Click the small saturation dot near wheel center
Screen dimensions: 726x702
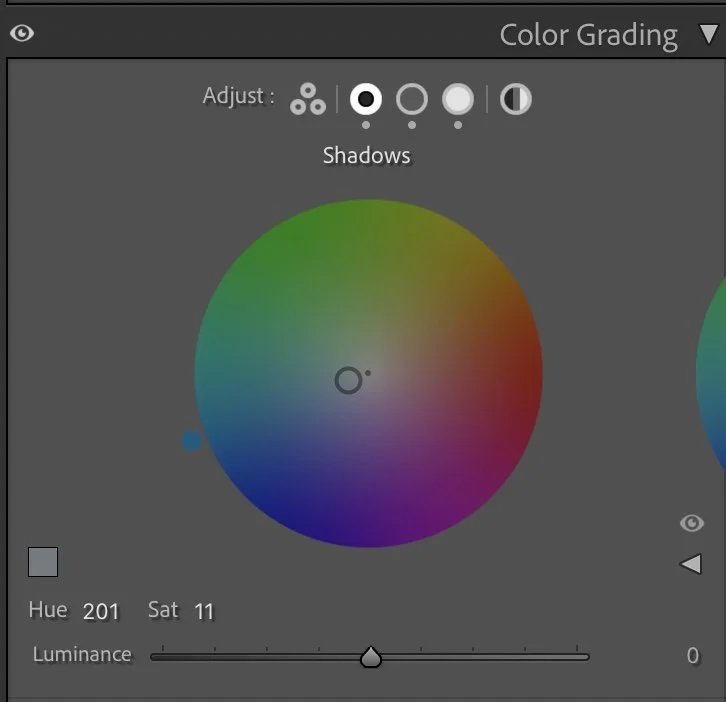[x=368, y=373]
